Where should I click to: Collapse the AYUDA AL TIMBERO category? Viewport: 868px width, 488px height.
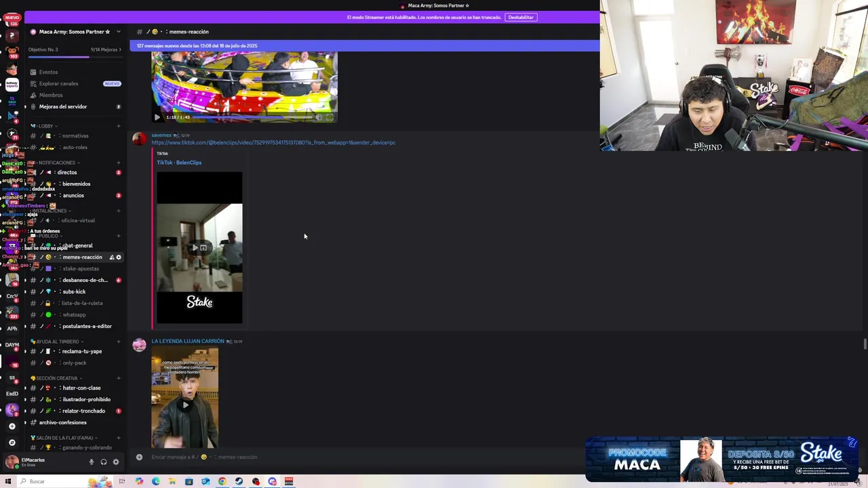(57, 342)
